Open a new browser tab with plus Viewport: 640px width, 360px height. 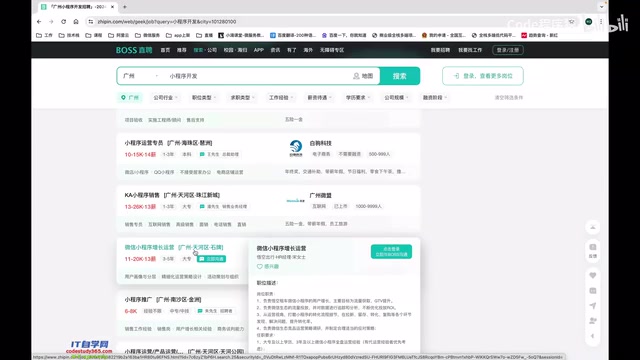tap(124, 7)
